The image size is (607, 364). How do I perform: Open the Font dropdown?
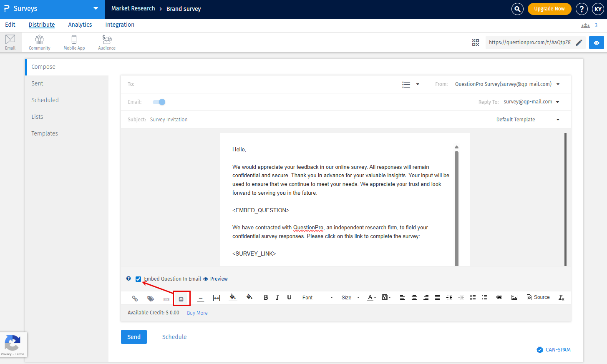[x=317, y=298]
